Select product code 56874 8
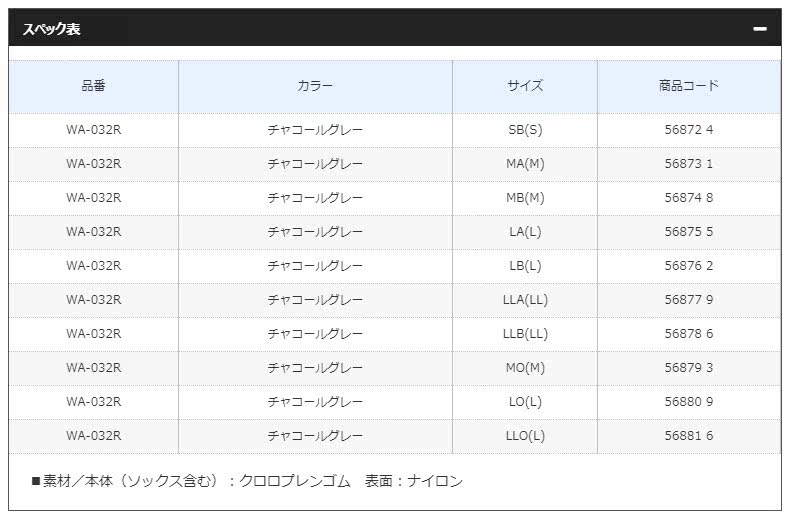 tap(689, 198)
